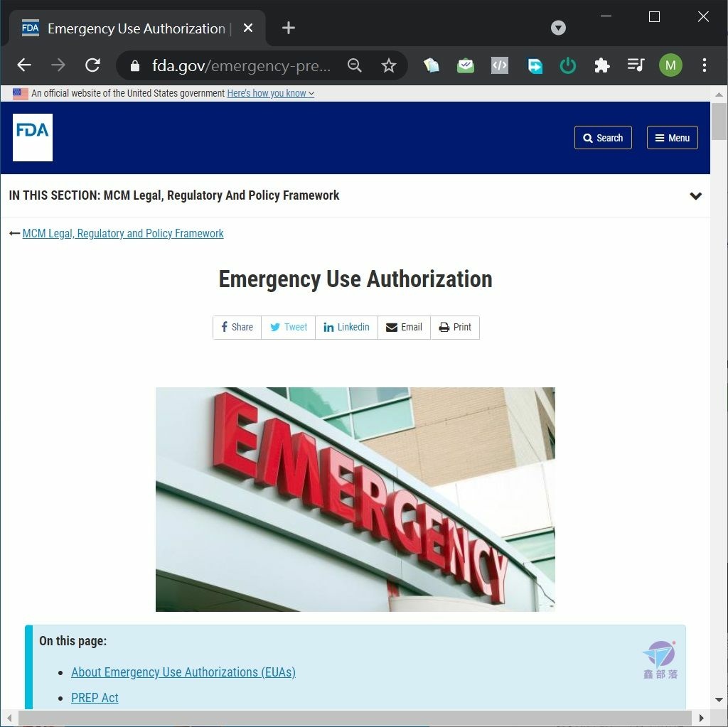Click the vertical scrollbar up arrow
728x727 pixels.
719,95
